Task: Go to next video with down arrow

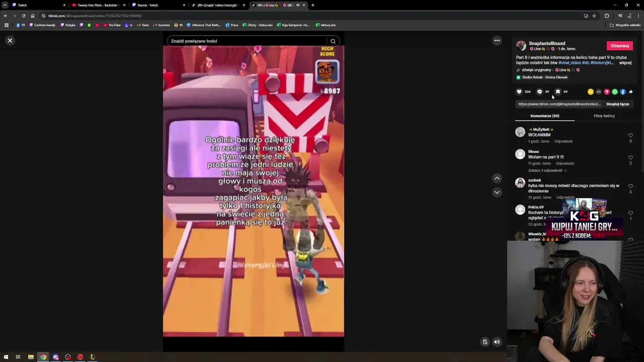Action: (497, 192)
